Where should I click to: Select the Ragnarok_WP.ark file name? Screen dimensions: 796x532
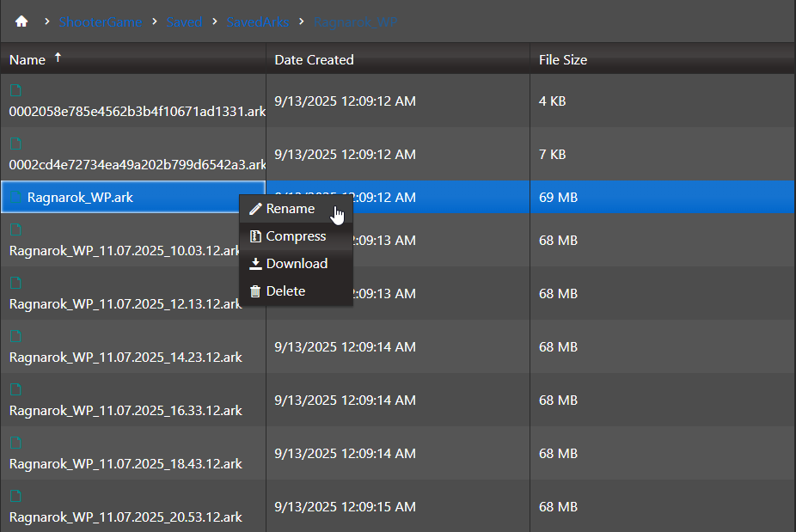pos(80,198)
